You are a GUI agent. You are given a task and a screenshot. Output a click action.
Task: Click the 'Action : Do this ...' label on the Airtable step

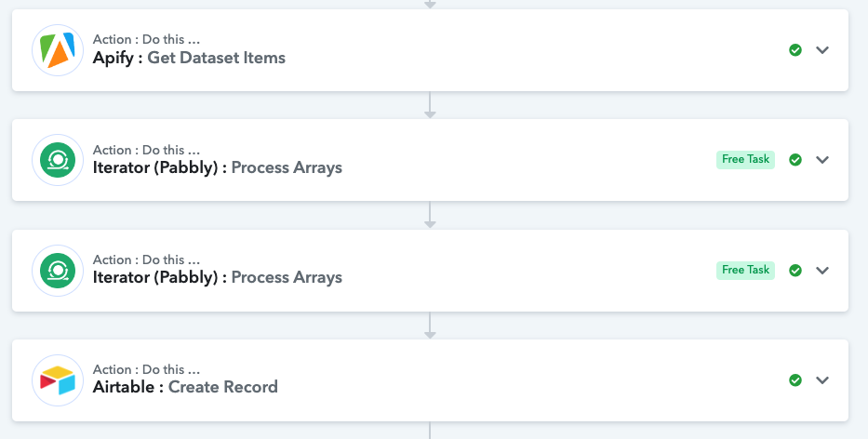[147, 369]
